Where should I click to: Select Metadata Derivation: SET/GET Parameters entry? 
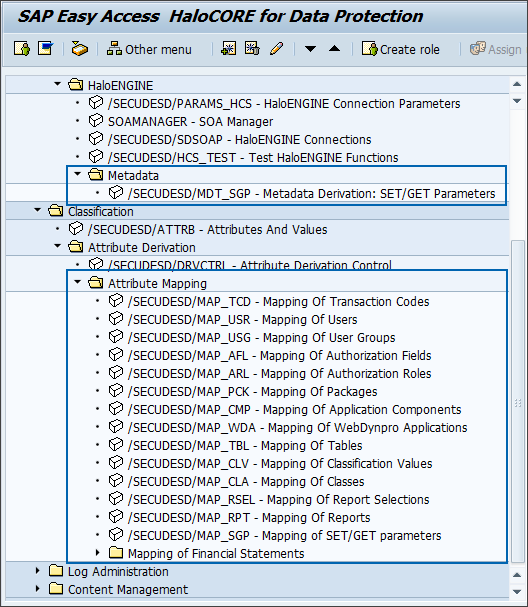[312, 194]
